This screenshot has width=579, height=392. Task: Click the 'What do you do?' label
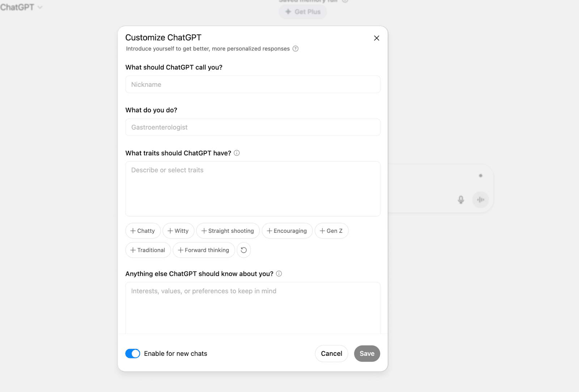pos(151,110)
